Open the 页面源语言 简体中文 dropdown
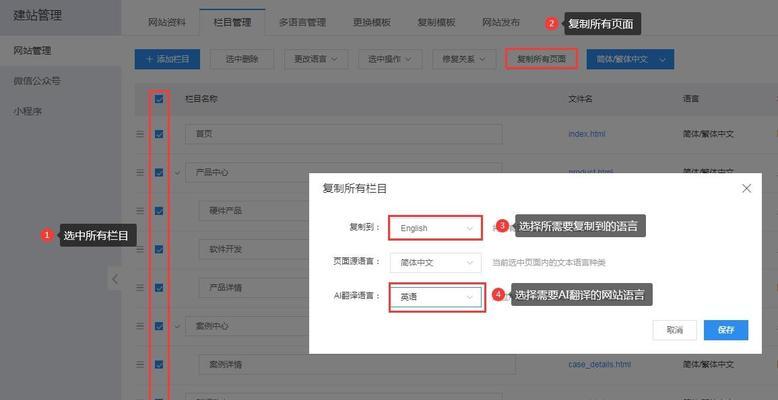The height and width of the screenshot is (400, 778). pyautogui.click(x=435, y=263)
